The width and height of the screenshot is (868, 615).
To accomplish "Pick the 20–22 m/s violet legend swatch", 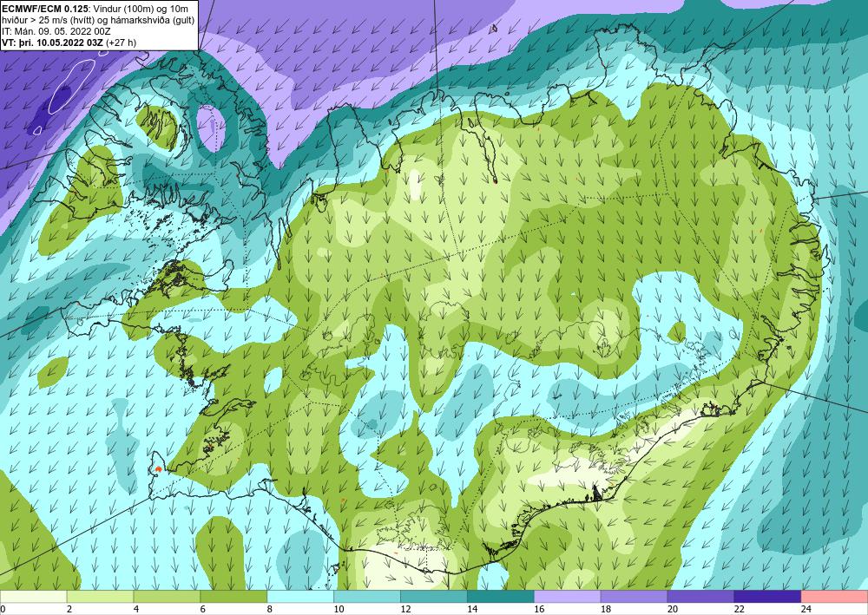I will coord(700,597).
